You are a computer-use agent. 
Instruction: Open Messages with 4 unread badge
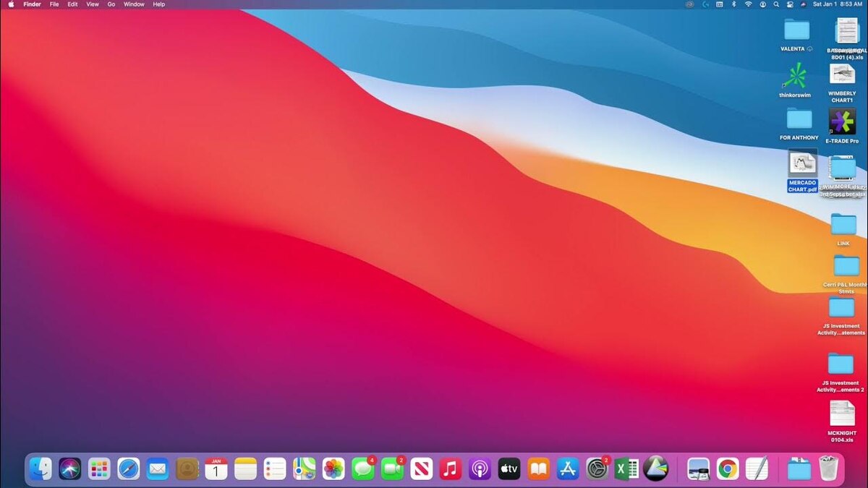point(363,469)
